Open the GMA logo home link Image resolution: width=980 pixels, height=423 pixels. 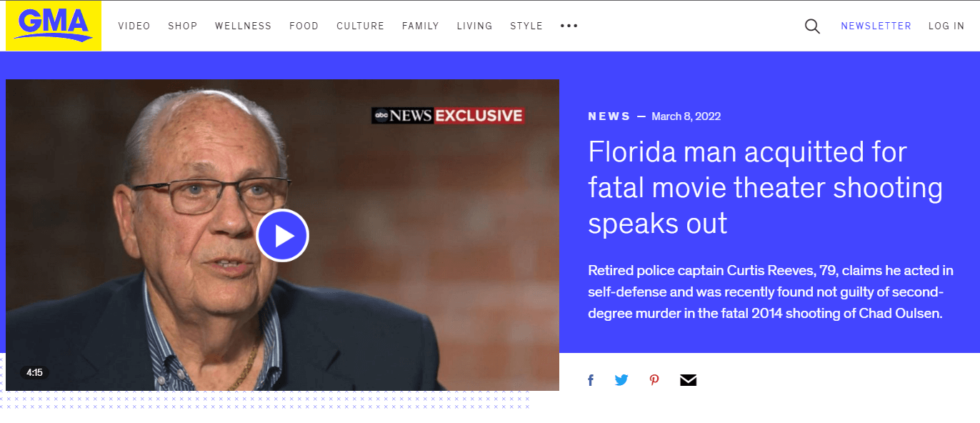[x=54, y=26]
